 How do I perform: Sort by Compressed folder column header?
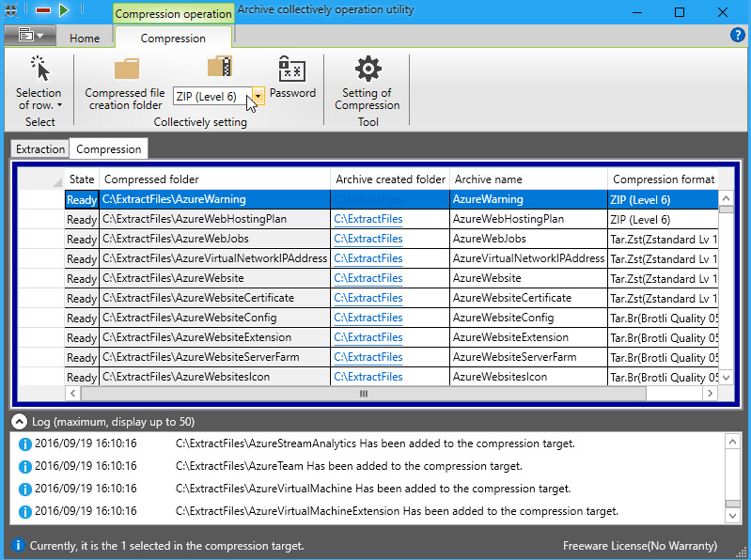[x=214, y=179]
